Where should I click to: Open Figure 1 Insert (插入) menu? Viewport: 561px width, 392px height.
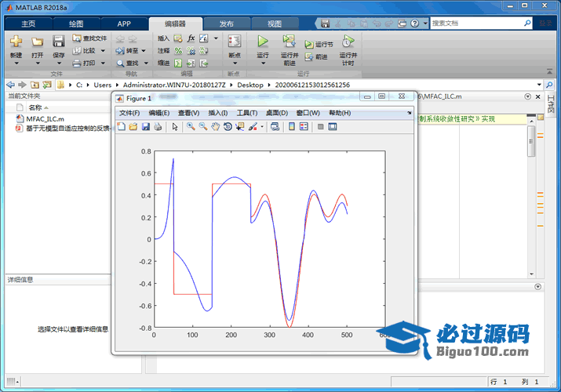[218, 113]
